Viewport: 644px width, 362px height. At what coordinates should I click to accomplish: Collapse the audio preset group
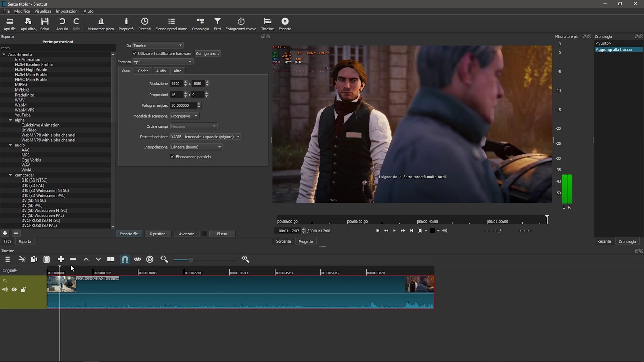click(x=10, y=145)
